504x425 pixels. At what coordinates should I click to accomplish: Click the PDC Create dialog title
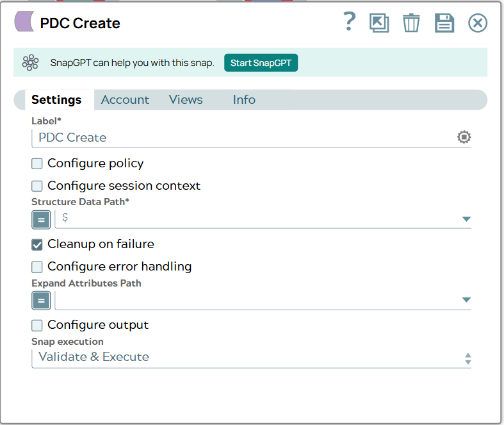pyautogui.click(x=80, y=23)
